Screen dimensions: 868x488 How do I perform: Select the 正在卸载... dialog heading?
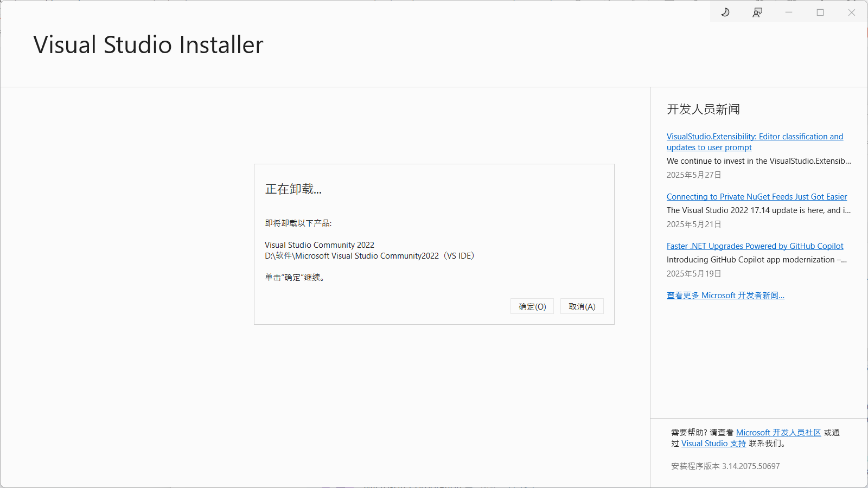(293, 189)
